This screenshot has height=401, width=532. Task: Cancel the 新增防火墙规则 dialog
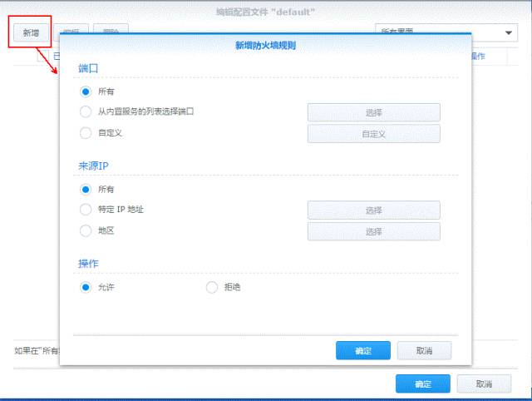tap(424, 350)
